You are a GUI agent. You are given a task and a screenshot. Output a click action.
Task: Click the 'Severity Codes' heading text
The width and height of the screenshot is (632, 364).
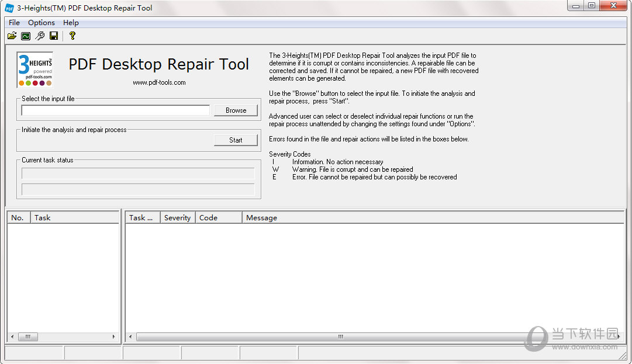(x=290, y=154)
